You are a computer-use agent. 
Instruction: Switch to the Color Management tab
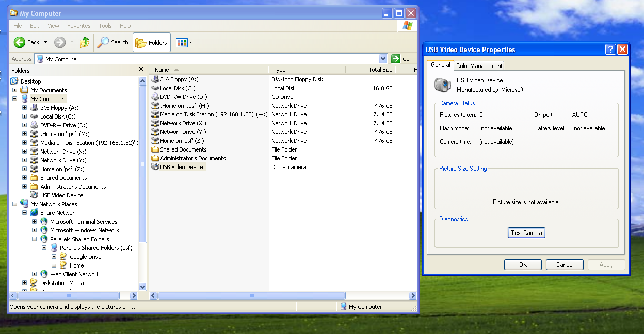[x=479, y=66]
